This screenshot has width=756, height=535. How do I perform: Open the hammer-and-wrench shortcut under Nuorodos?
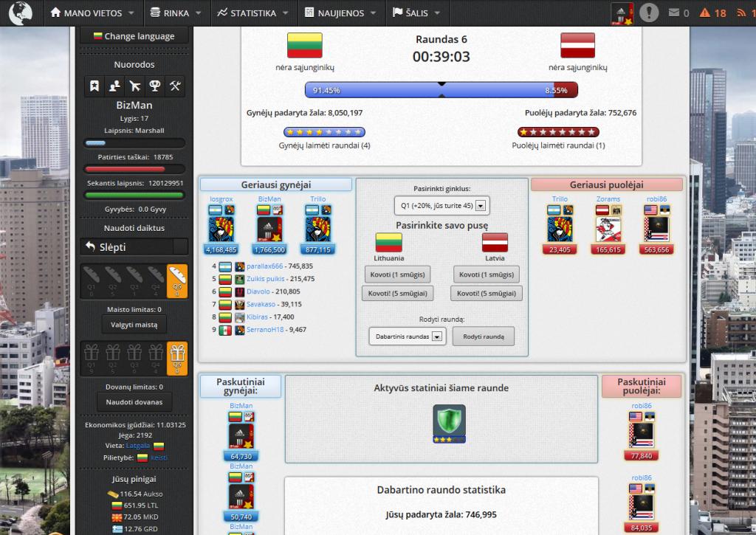[175, 86]
